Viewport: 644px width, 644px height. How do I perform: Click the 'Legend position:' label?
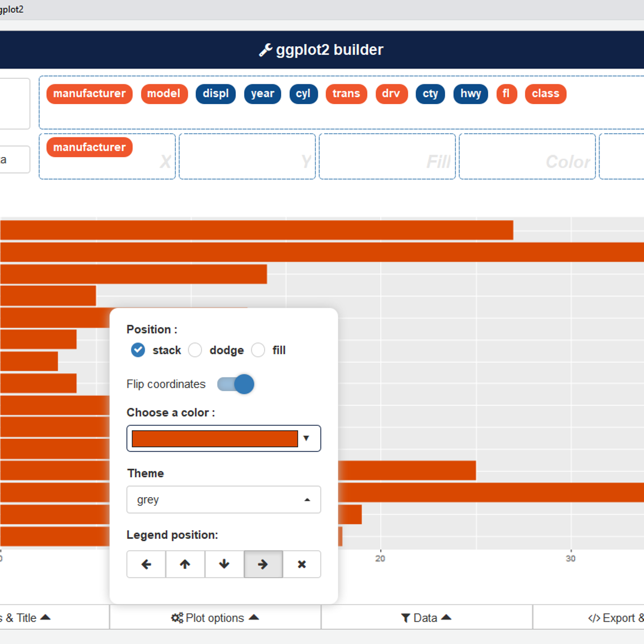tap(172, 535)
